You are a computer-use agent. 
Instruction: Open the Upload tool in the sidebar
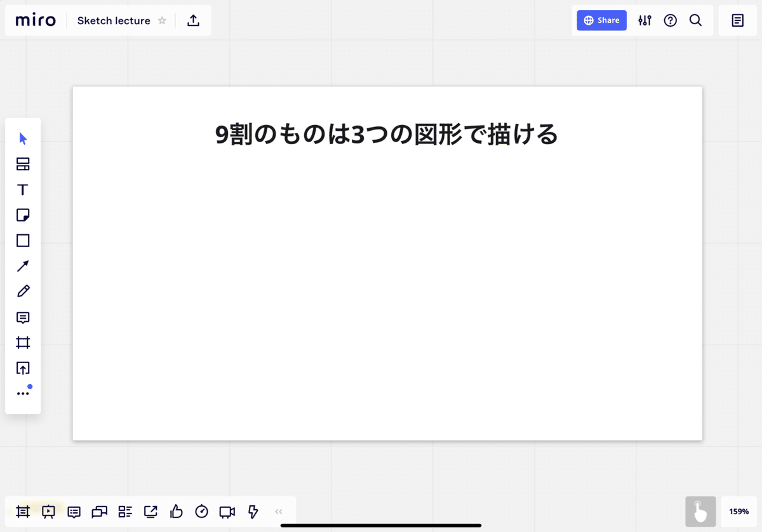(x=23, y=368)
